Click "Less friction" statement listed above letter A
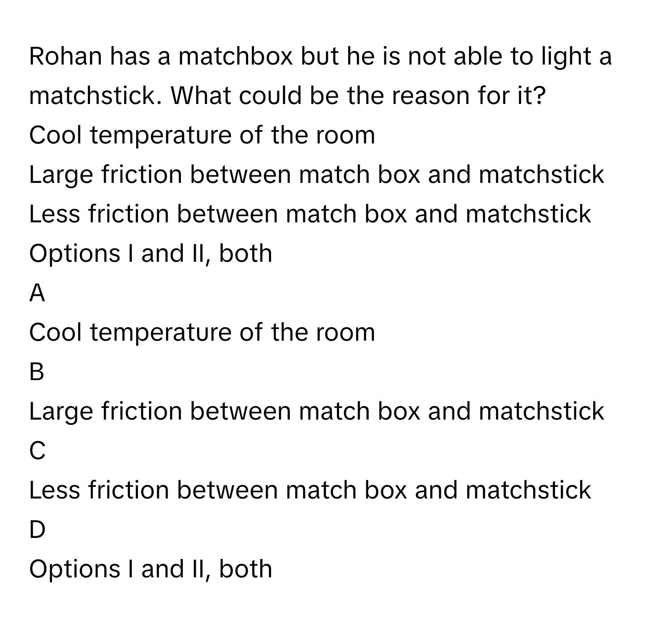The width and height of the screenshot is (672, 624). pyautogui.click(x=310, y=214)
